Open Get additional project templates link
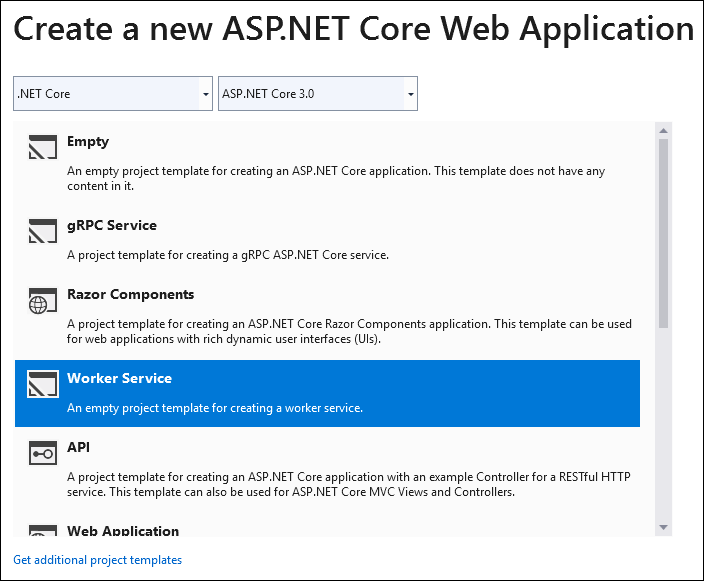 97,560
